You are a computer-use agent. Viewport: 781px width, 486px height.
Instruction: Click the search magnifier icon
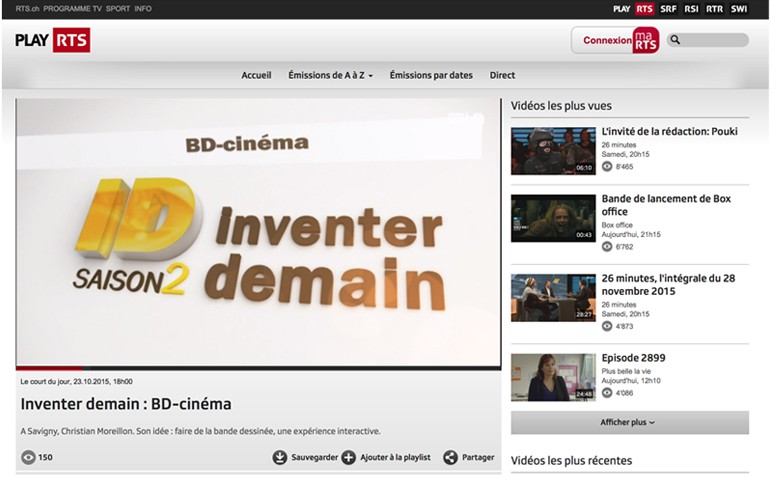pyautogui.click(x=675, y=39)
